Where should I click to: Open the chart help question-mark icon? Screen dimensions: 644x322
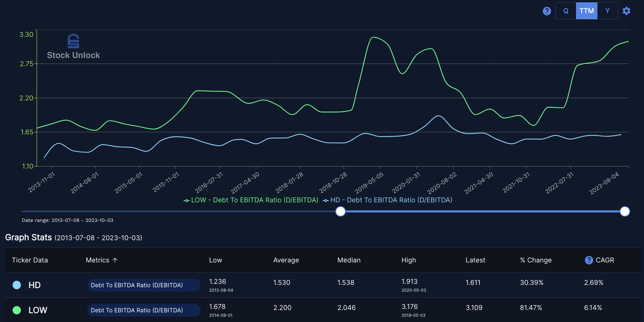[547, 11]
